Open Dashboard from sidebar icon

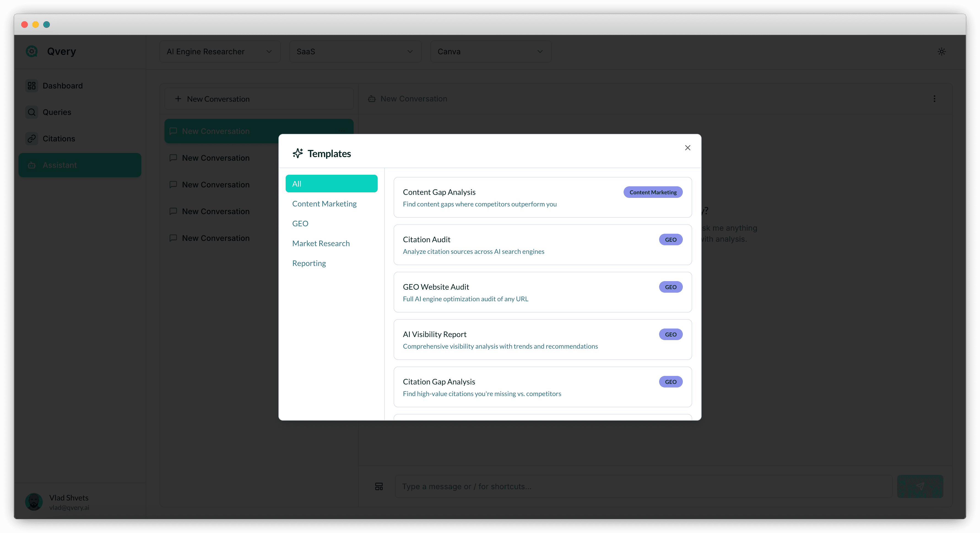(32, 86)
